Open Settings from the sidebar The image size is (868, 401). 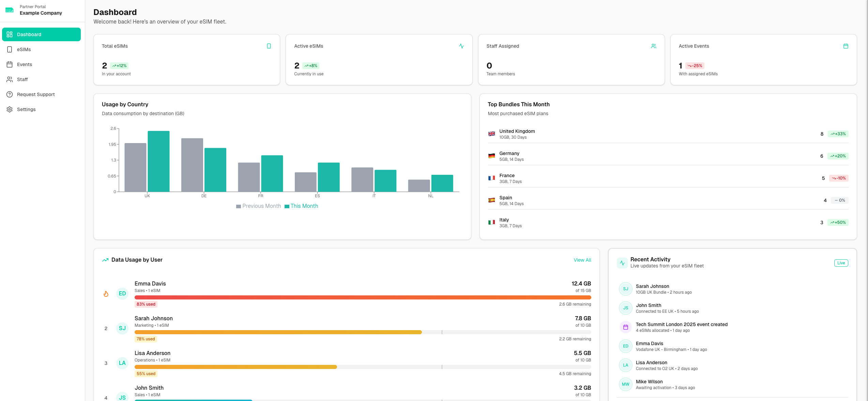26,109
